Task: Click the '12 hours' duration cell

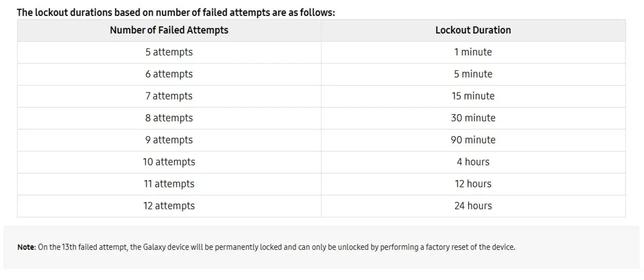Action: [x=473, y=184]
